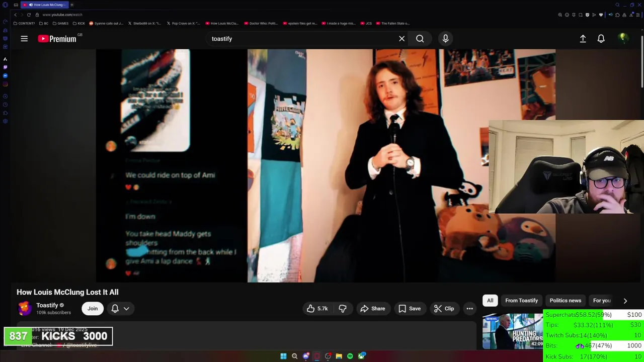This screenshot has width=644, height=362.
Task: Open the Messenger sidebar icon
Action: (x=5, y=75)
